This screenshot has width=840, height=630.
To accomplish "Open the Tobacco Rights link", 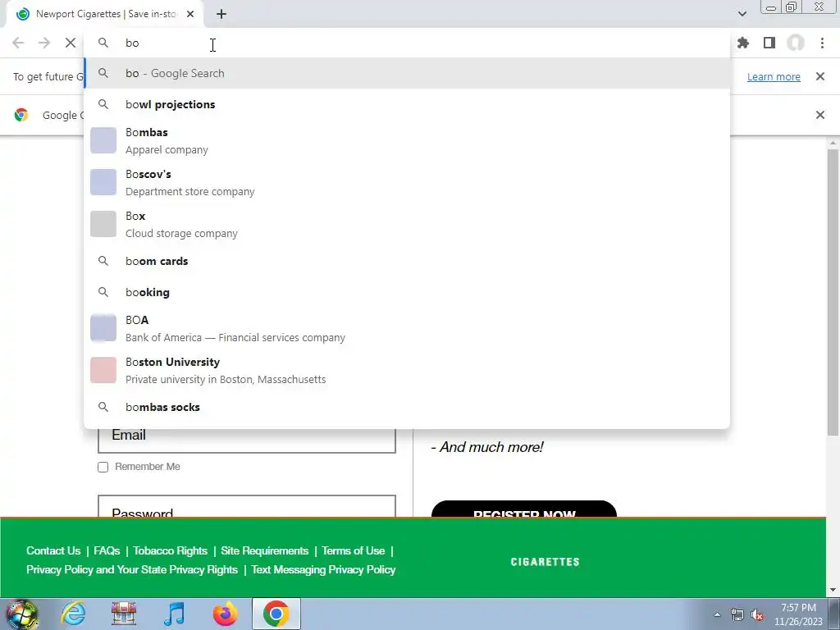I will coord(171,550).
